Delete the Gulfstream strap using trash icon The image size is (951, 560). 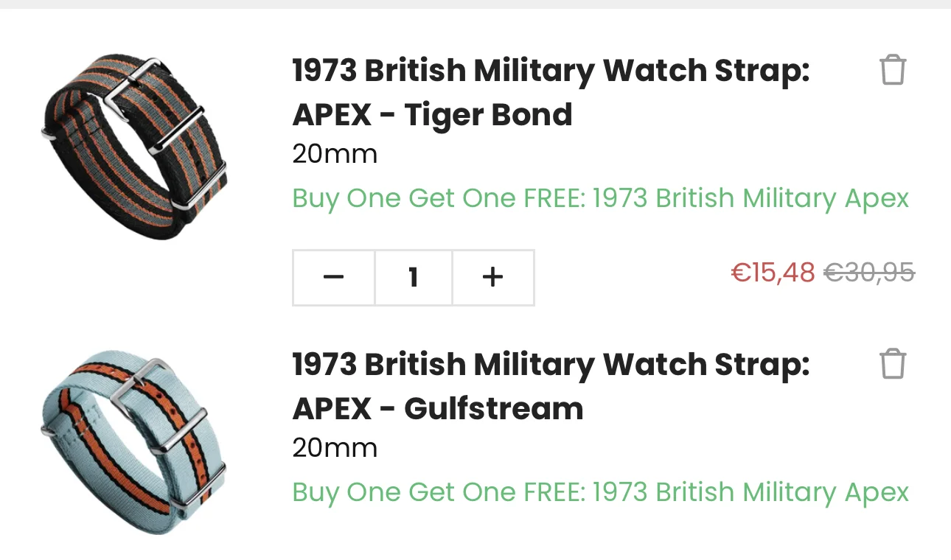coord(892,363)
